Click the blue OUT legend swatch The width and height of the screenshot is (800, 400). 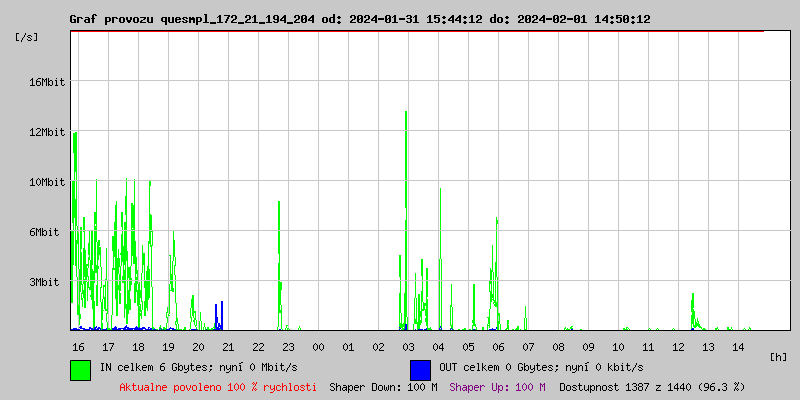tap(420, 370)
